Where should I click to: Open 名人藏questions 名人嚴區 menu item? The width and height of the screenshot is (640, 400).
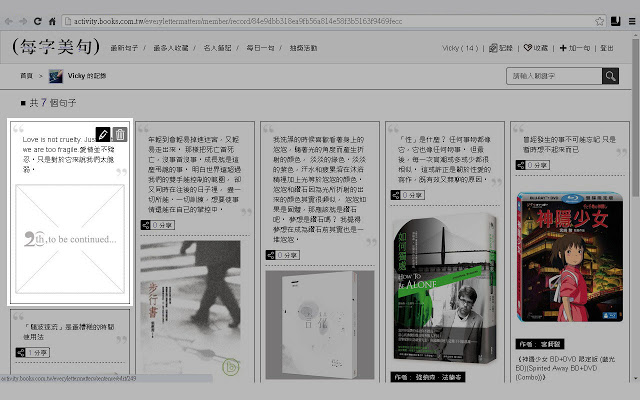[217, 47]
